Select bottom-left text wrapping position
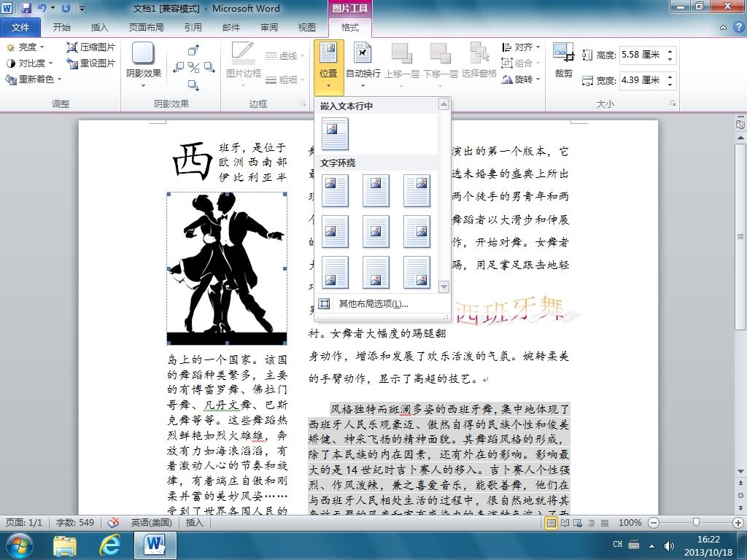 335,273
